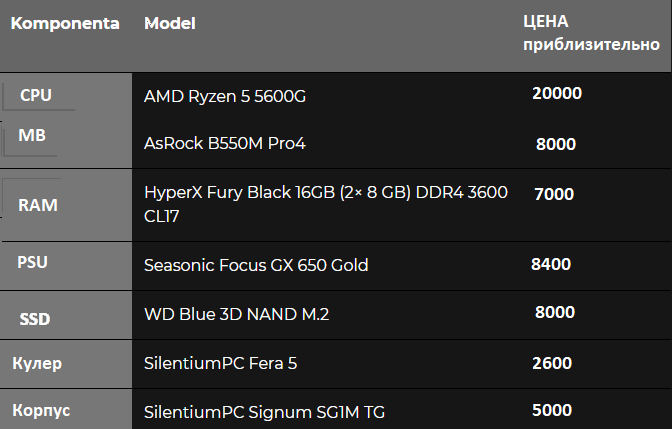Click the Model column header
Viewport: 672px width, 429px height.
click(x=170, y=24)
